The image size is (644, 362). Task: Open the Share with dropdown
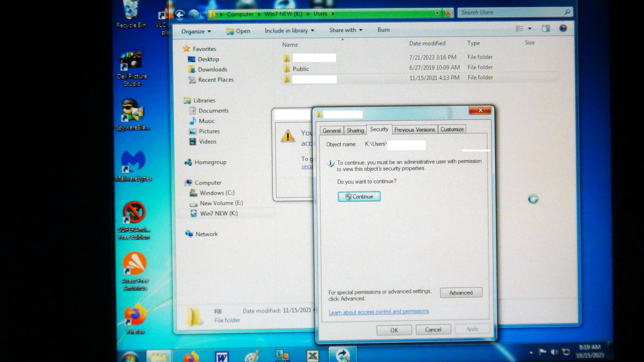[346, 30]
